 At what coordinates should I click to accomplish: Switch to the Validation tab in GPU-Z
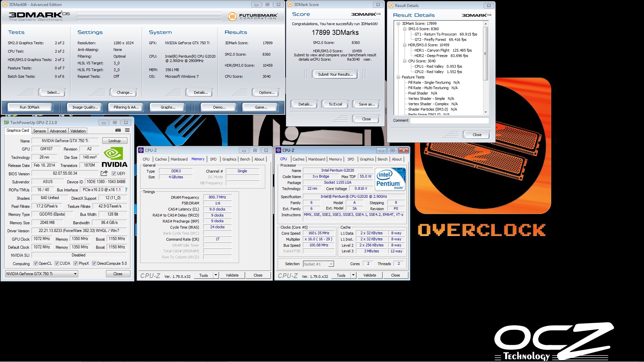click(x=78, y=131)
